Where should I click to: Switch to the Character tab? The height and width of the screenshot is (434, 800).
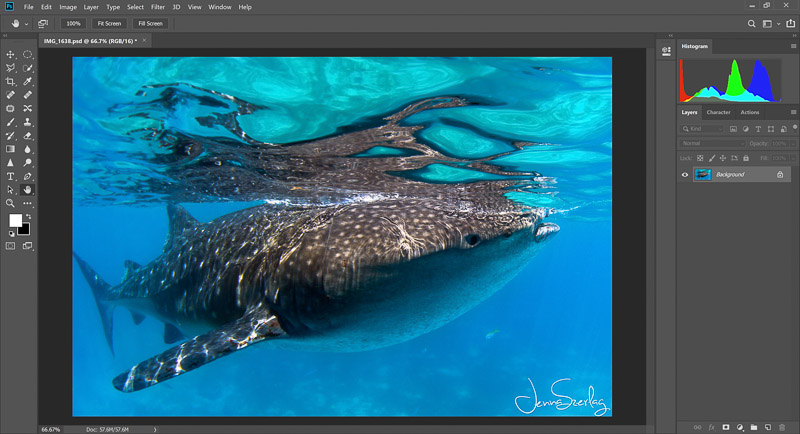[x=718, y=112]
